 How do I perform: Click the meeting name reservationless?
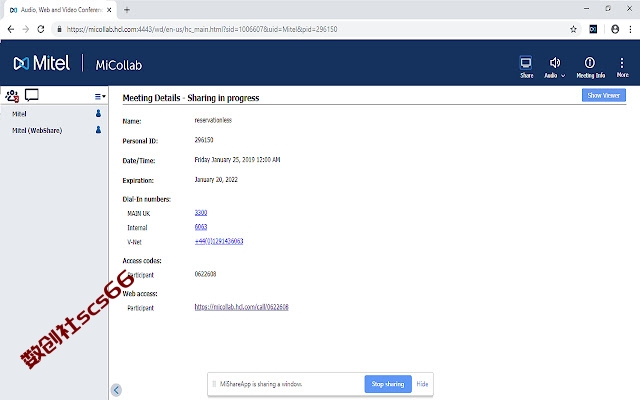coord(213,120)
